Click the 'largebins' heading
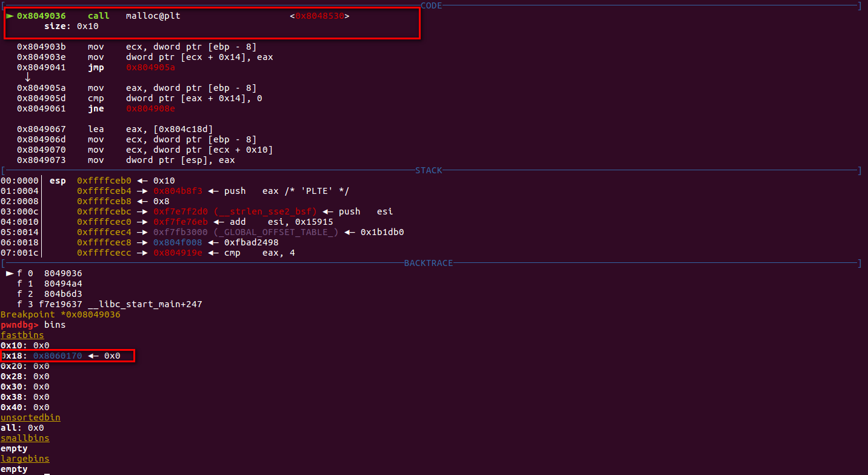868x475 pixels. [x=25, y=459]
